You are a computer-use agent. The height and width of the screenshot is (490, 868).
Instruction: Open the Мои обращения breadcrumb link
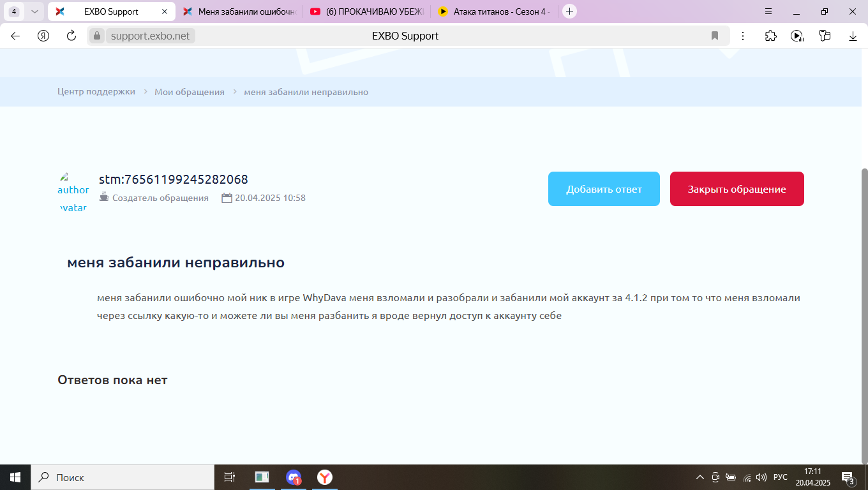coord(190,92)
